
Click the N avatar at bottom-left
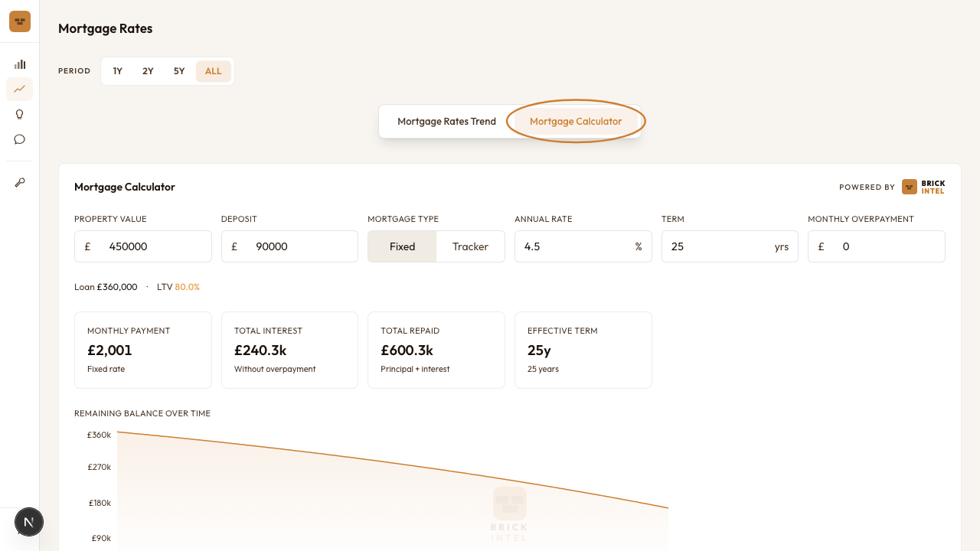click(x=29, y=522)
